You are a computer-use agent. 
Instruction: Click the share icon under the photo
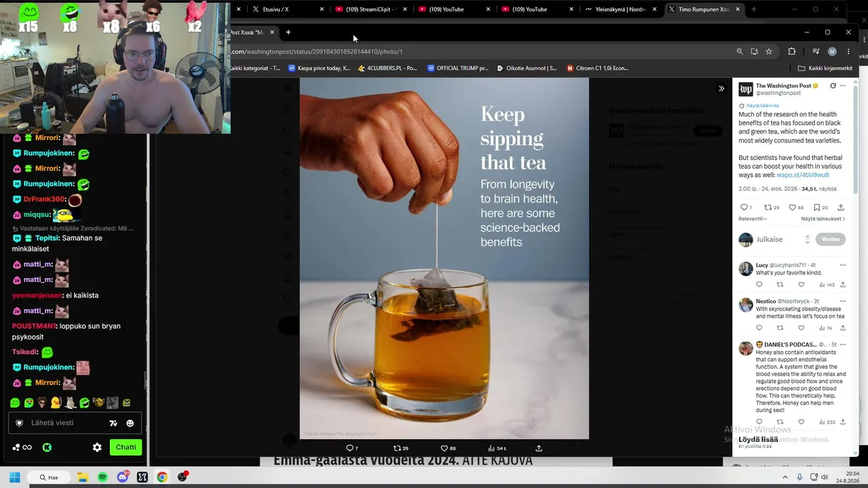tap(539, 448)
